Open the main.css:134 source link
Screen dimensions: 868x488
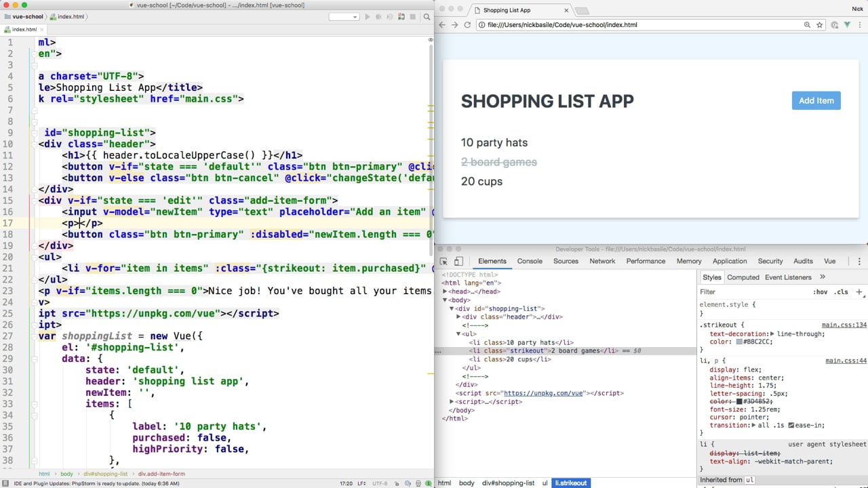[x=844, y=325]
